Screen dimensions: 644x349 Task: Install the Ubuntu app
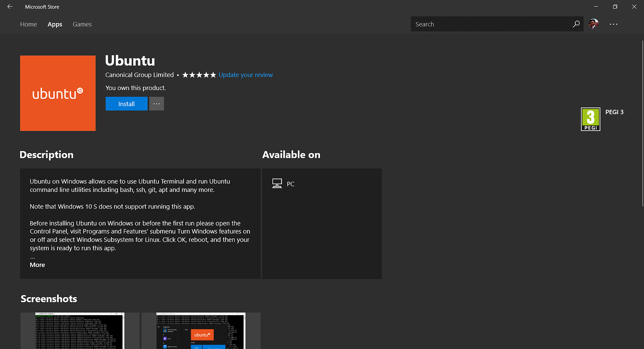click(126, 104)
